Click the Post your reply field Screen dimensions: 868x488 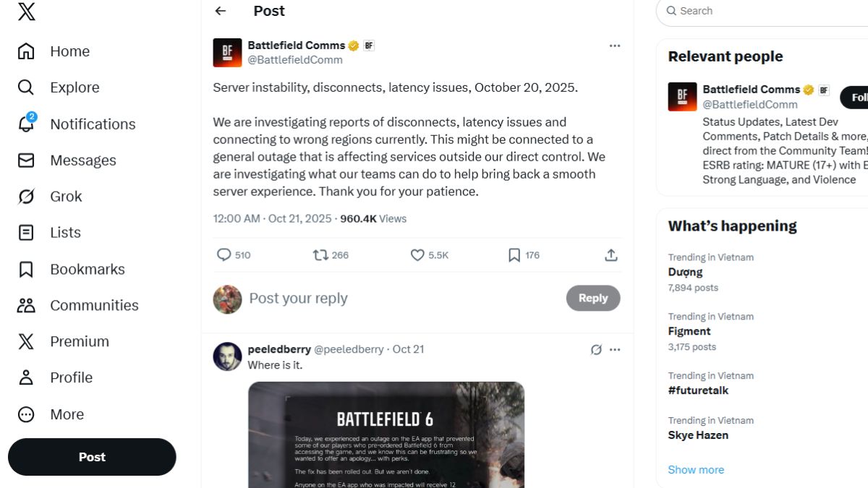(x=398, y=299)
